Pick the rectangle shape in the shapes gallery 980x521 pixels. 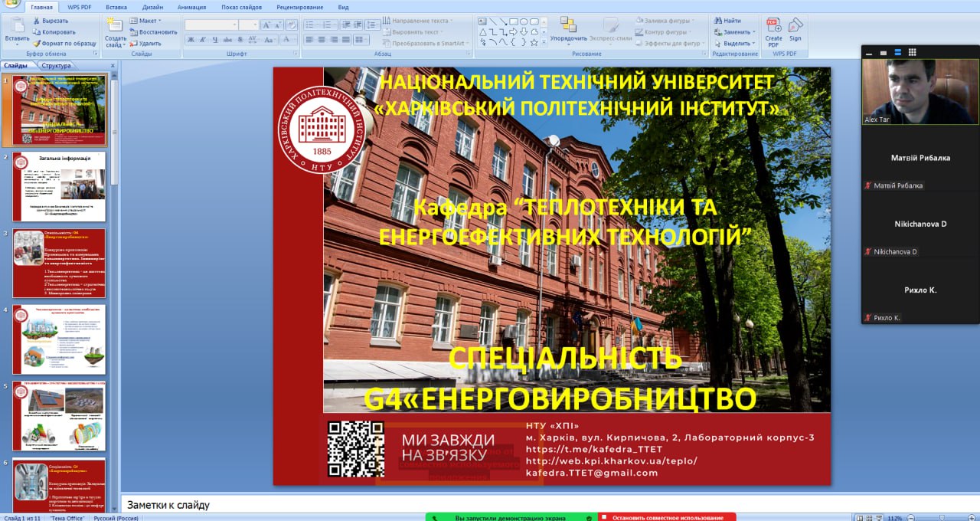tap(514, 21)
